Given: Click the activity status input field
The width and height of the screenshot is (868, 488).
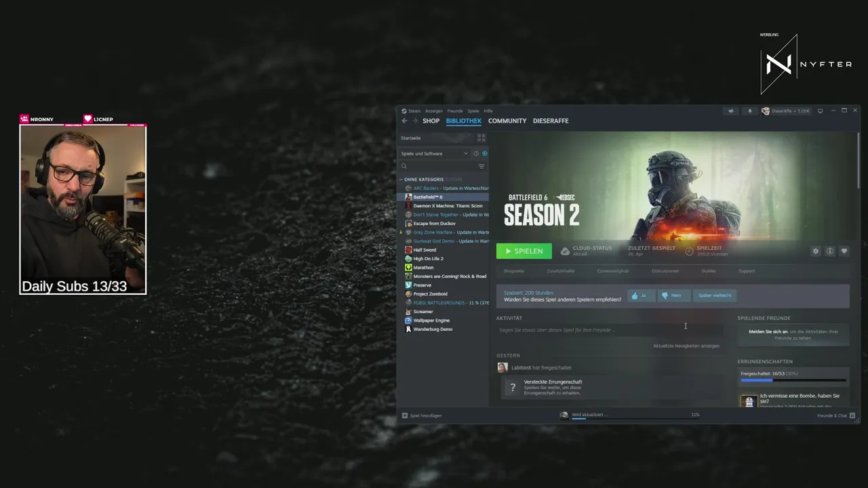Looking at the screenshot, I should (609, 330).
